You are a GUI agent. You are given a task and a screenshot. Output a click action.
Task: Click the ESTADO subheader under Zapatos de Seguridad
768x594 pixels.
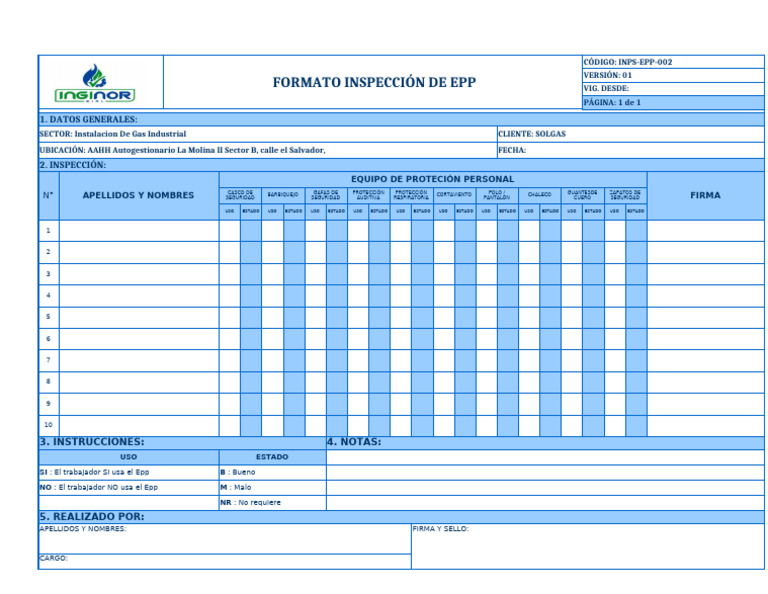pos(636,212)
